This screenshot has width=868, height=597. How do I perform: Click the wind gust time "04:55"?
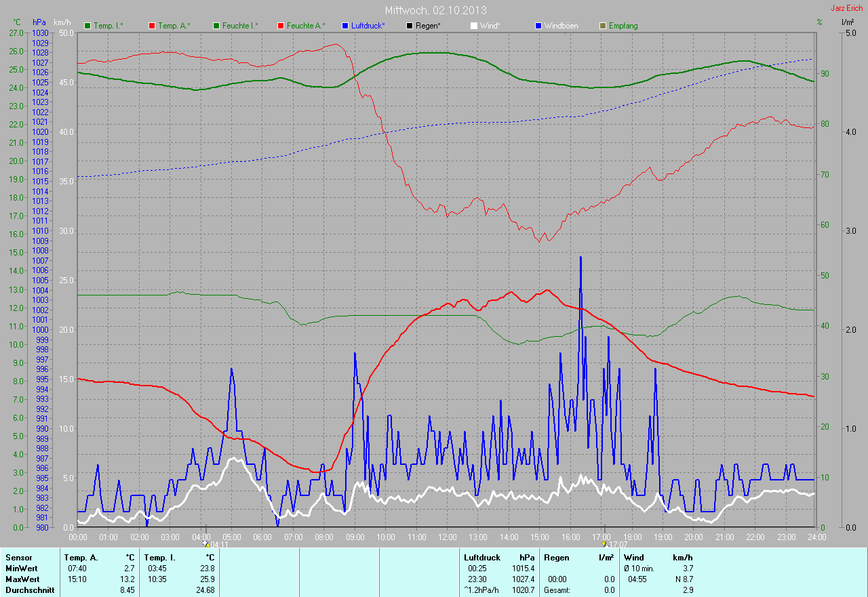638,579
